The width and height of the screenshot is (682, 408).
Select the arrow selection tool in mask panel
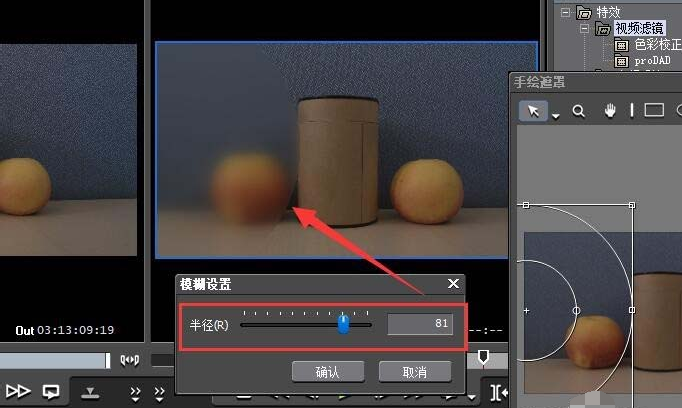pyautogui.click(x=533, y=111)
